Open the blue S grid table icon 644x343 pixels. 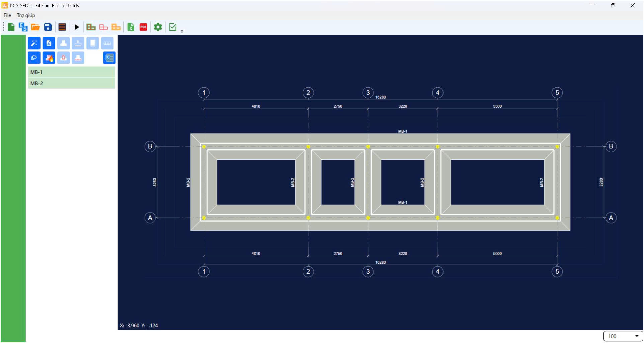pos(109,58)
